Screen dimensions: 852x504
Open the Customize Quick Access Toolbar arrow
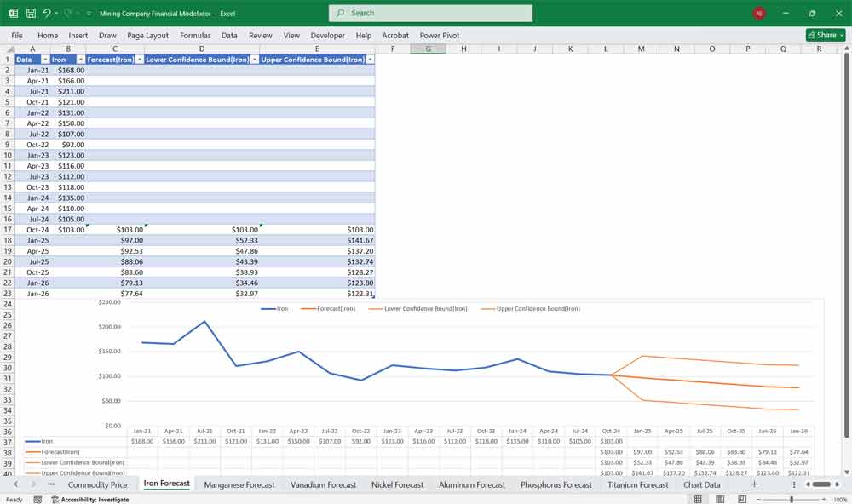pyautogui.click(x=89, y=14)
